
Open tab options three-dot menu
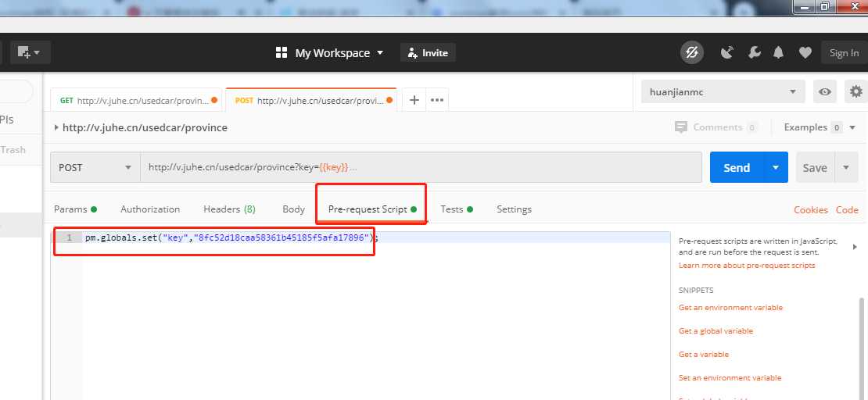click(437, 100)
